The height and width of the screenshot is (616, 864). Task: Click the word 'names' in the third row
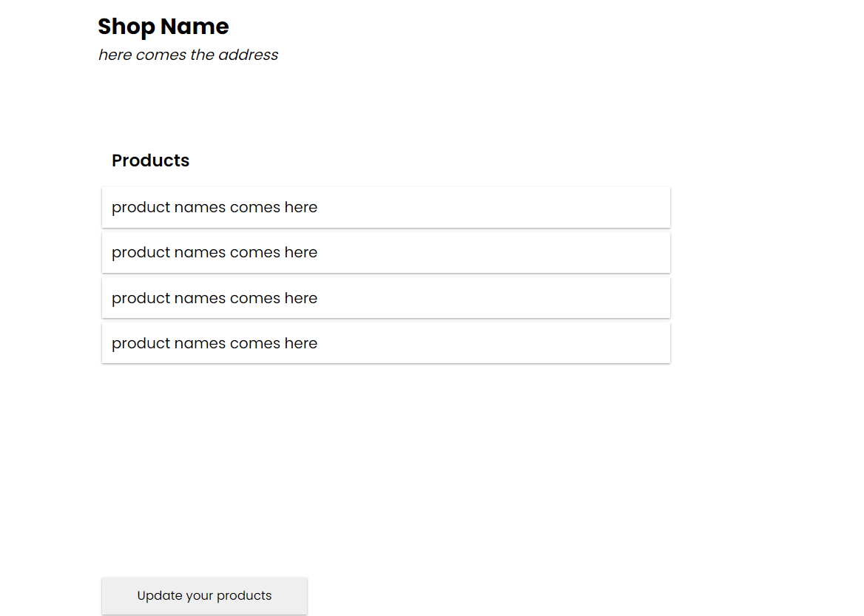point(200,299)
